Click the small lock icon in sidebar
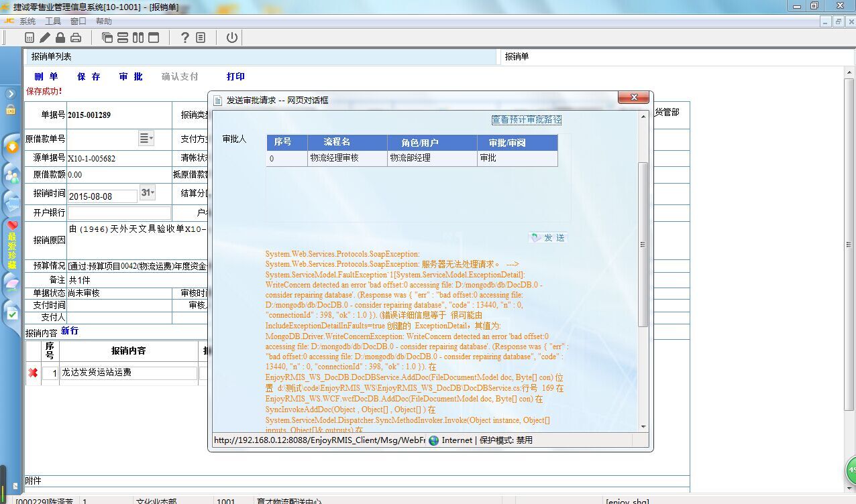Image resolution: width=856 pixels, height=504 pixels. click(11, 109)
